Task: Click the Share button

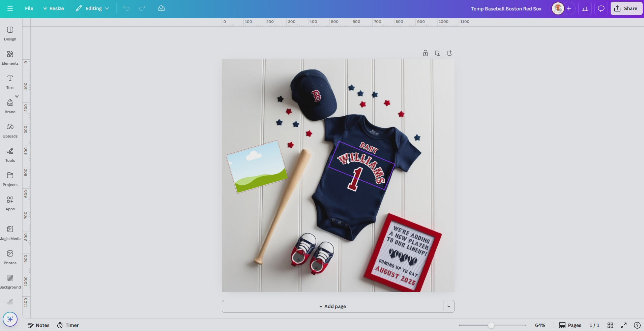Action: [x=626, y=8]
